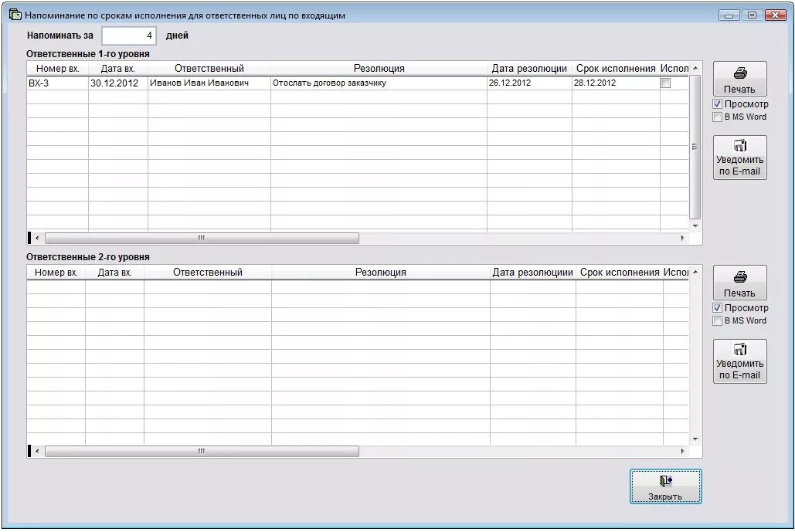Click the Номер вх. header in level 1 table
Viewport: 795px width, 532px height.
point(58,69)
